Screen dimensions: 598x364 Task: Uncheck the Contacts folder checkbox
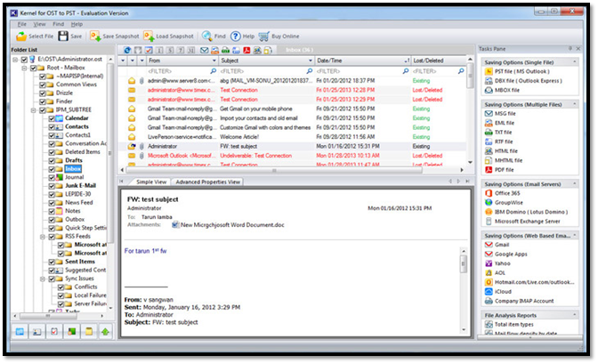pyautogui.click(x=52, y=126)
